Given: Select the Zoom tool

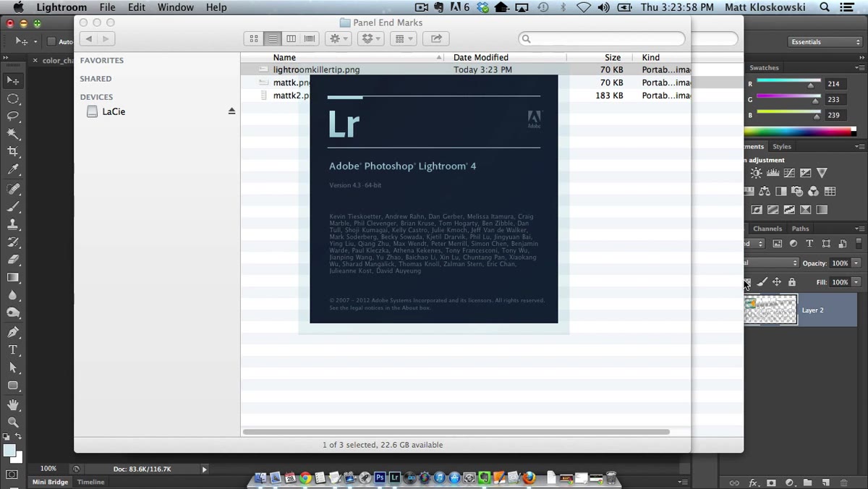Looking at the screenshot, I should click(13, 422).
